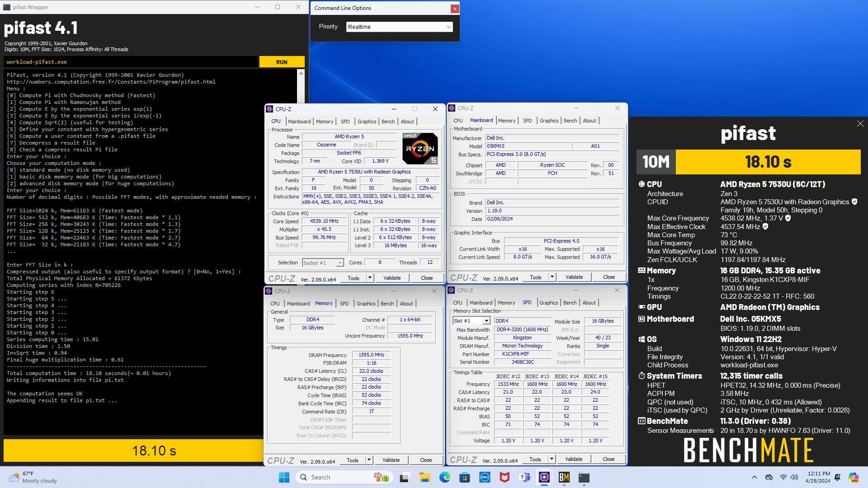The width and height of the screenshot is (868, 488).
Task: Click the AMD Ryzen 5 logo image
Action: (x=420, y=148)
